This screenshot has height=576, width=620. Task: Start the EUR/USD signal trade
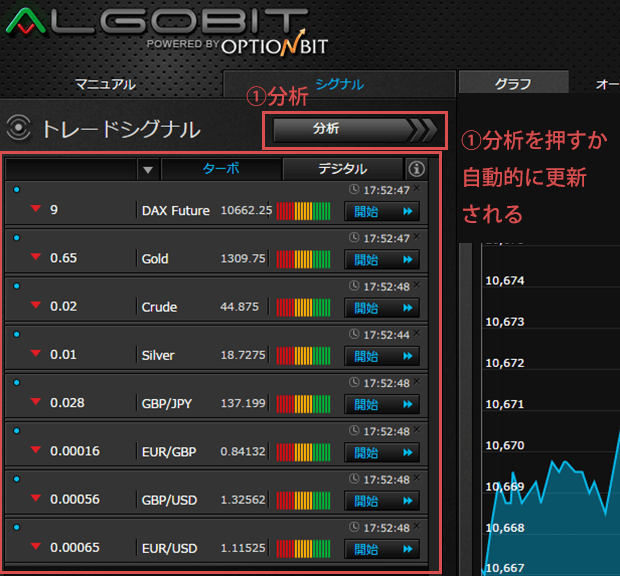tap(382, 549)
